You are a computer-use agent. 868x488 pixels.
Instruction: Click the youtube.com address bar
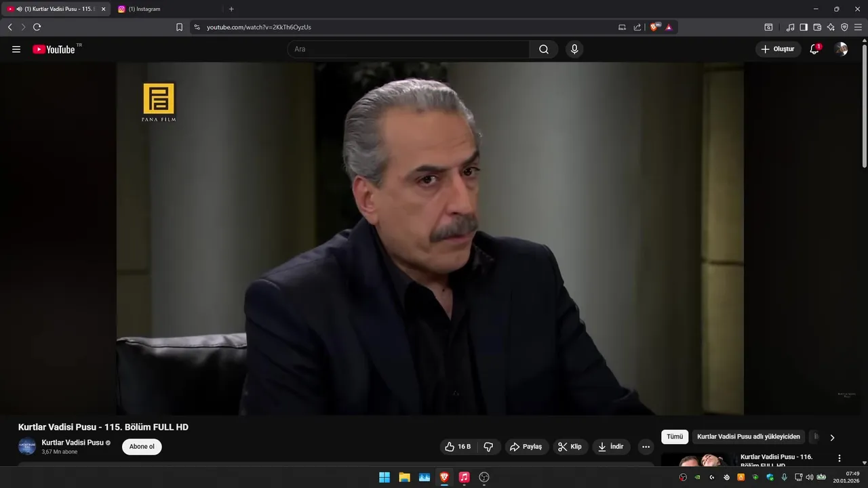(407, 27)
